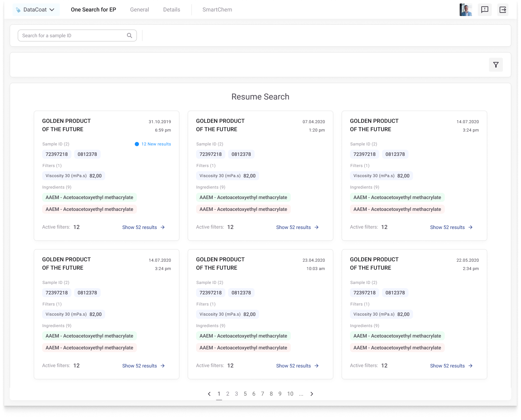Open the feedback message icon
The height and width of the screenshot is (420, 521).
point(484,10)
